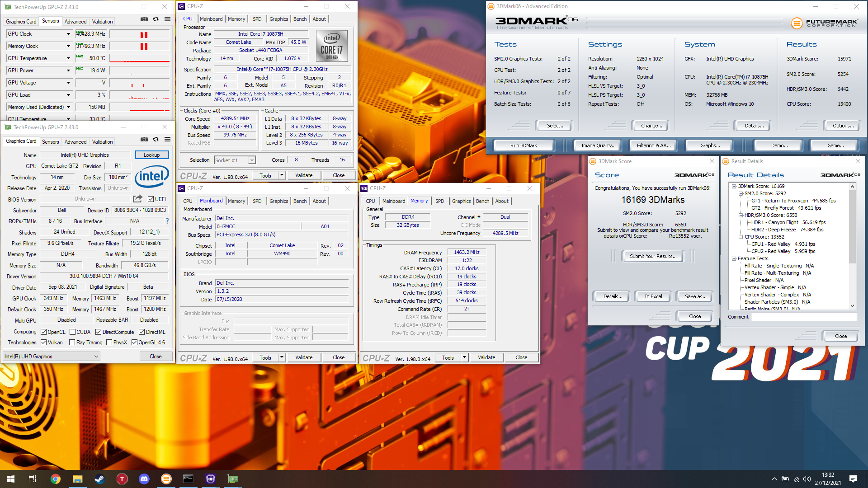
Task: Click the Comment input field in Result Details
Action: 804,317
